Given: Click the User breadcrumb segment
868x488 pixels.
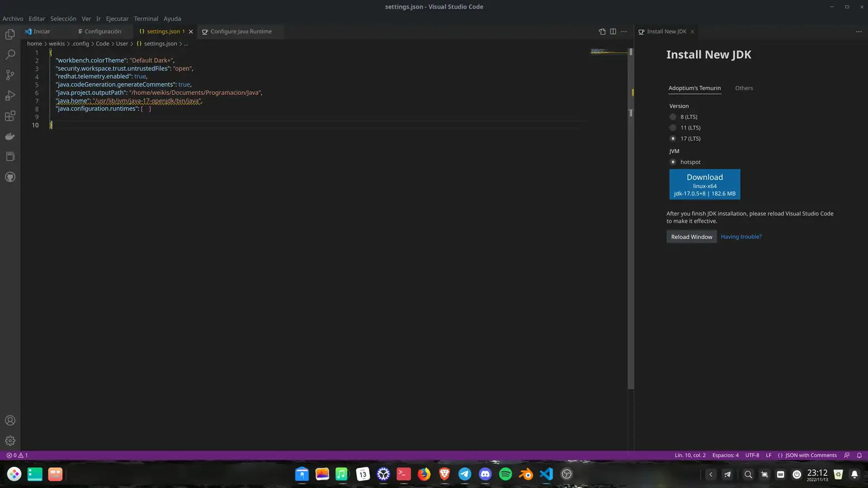Looking at the screenshot, I should [x=122, y=44].
